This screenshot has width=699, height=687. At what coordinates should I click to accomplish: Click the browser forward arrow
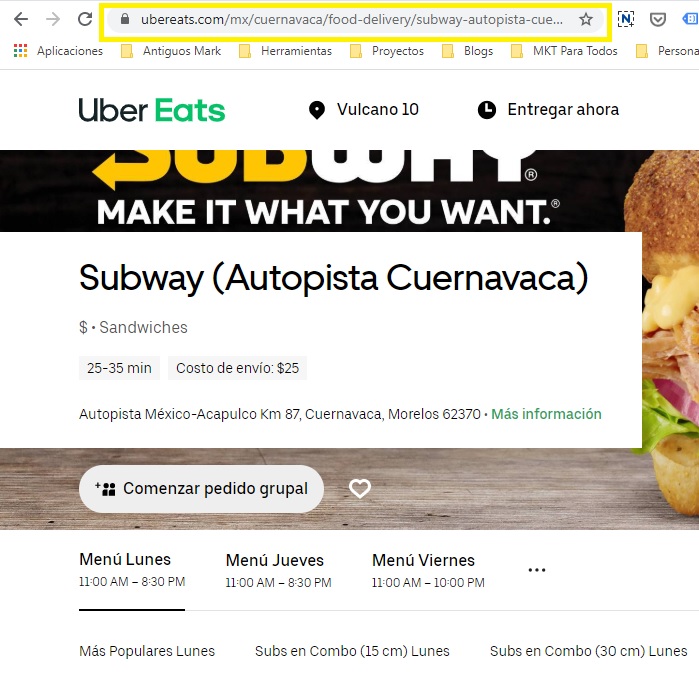[53, 19]
